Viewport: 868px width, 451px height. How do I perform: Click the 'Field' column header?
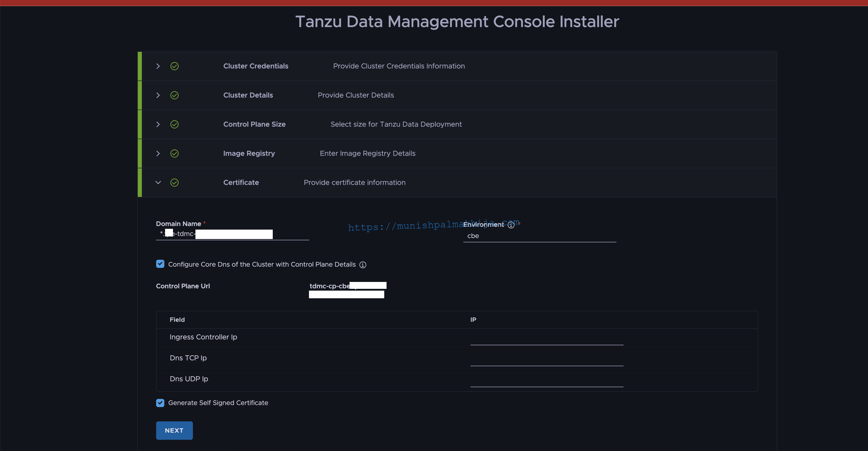tap(177, 319)
